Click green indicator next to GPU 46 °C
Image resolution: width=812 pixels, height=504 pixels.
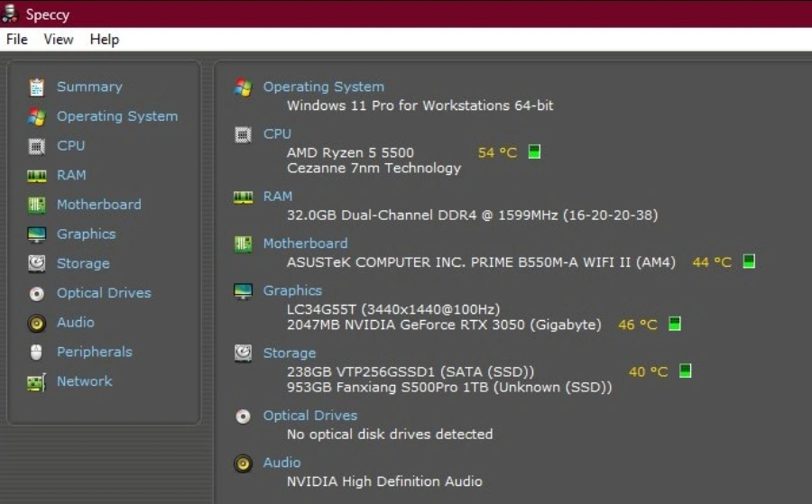(x=674, y=324)
